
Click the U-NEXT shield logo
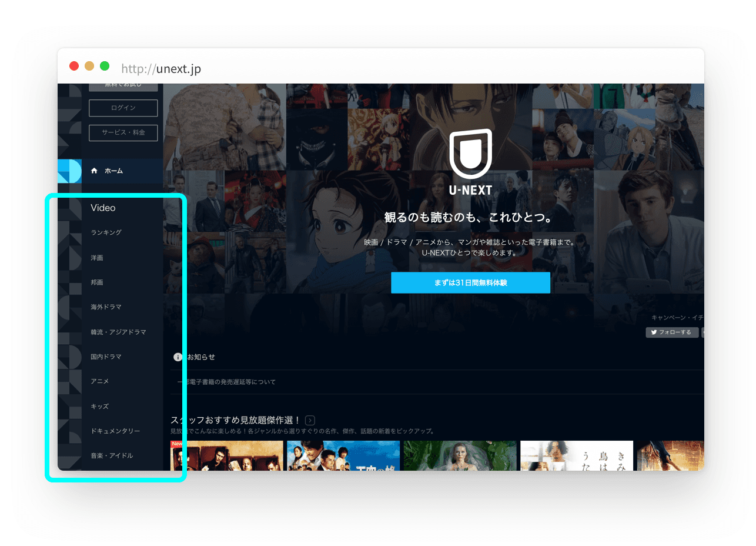click(471, 154)
